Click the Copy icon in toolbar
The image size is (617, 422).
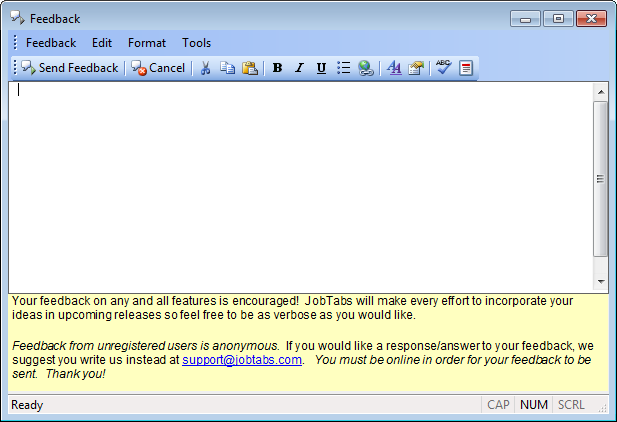(x=227, y=68)
